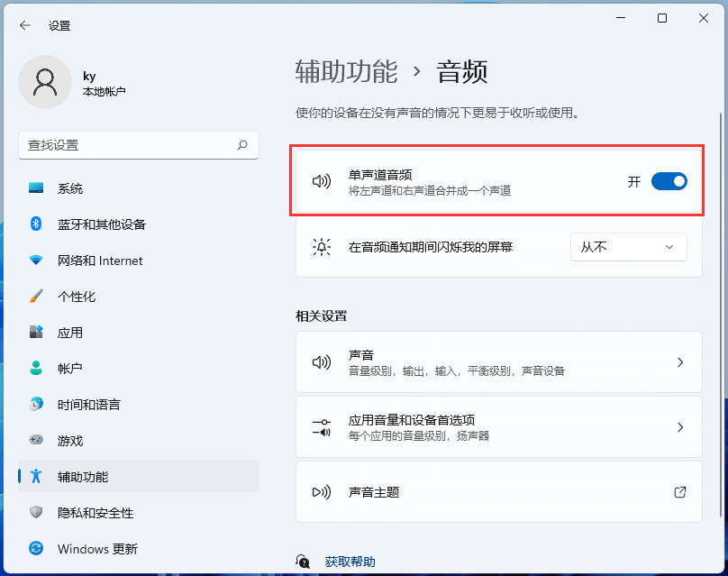This screenshot has width=728, height=576.
Task: Click inside the 查找设置 search field
Action: point(139,145)
